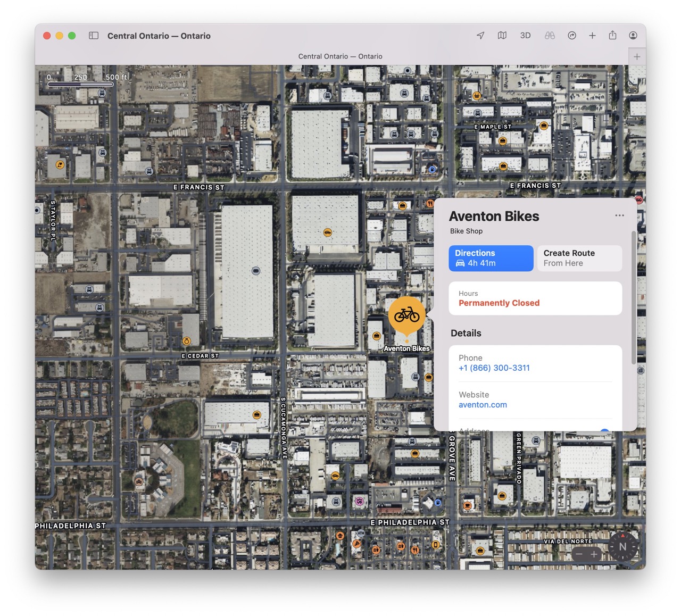Select the building landmark icon above Philadelphia St
Screen dimensions: 681x616
(x=139, y=481)
